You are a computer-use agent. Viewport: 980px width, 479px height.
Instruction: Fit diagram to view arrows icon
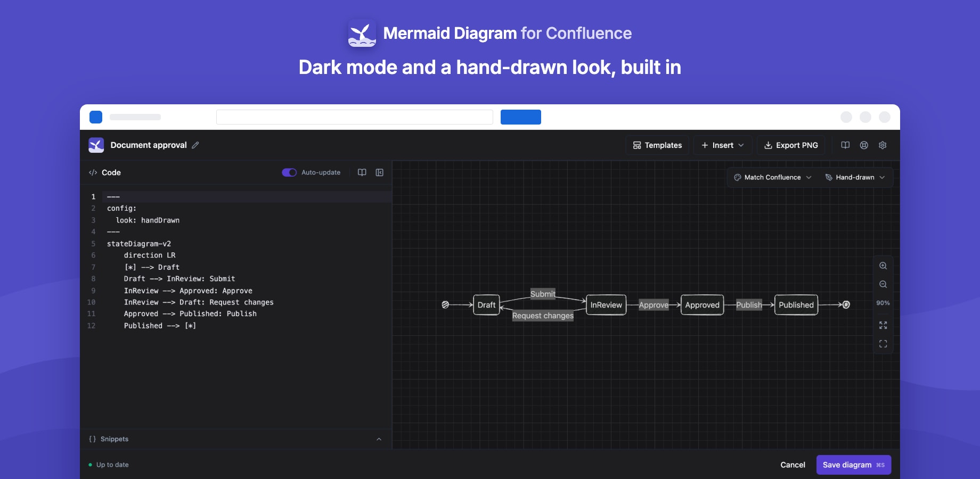883,325
